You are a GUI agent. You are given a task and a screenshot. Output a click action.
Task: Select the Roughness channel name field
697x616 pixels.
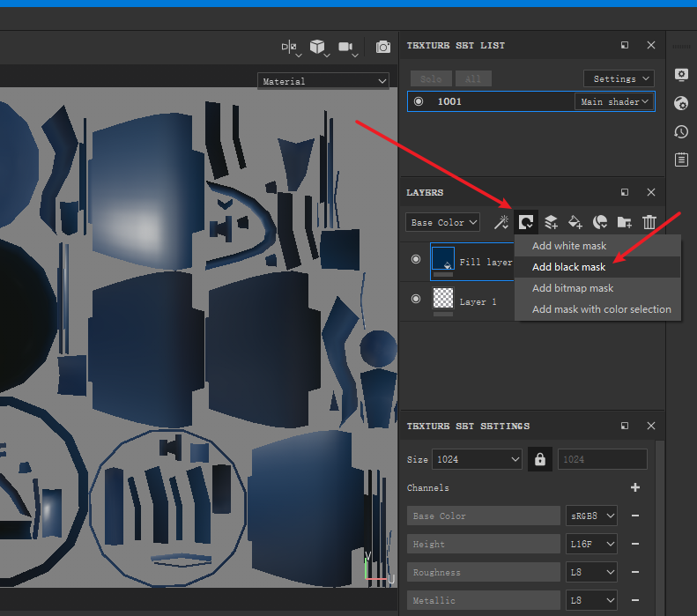click(x=483, y=573)
